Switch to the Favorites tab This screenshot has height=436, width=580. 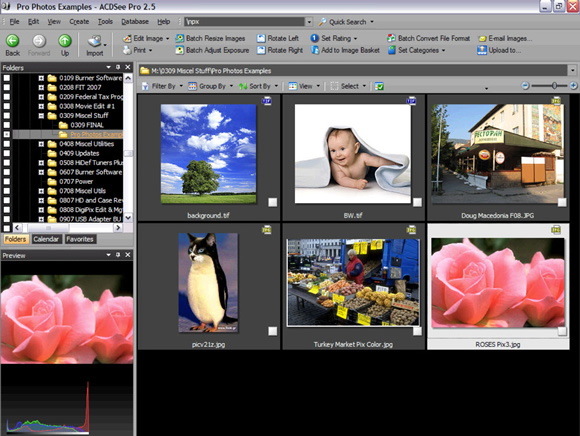(x=80, y=239)
